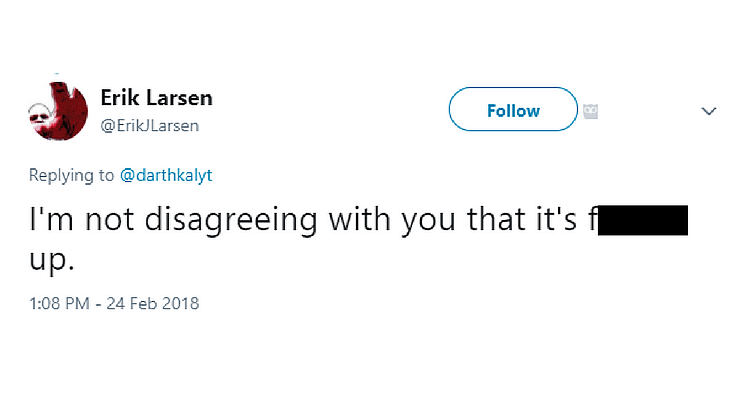Open the tweet timestamp 1:08 PM
Viewport: 750px width, 400px height.
[x=59, y=303]
